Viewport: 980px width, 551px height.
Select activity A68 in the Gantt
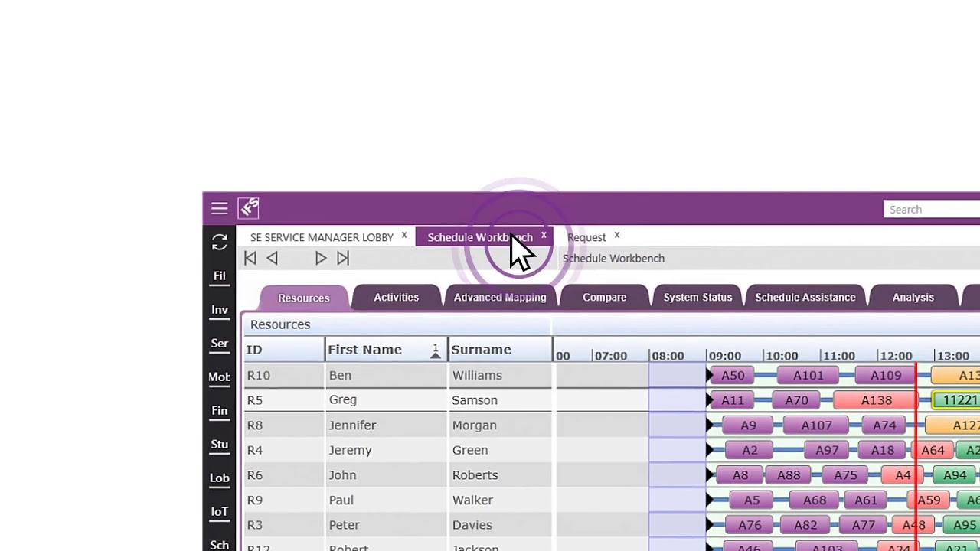(815, 500)
